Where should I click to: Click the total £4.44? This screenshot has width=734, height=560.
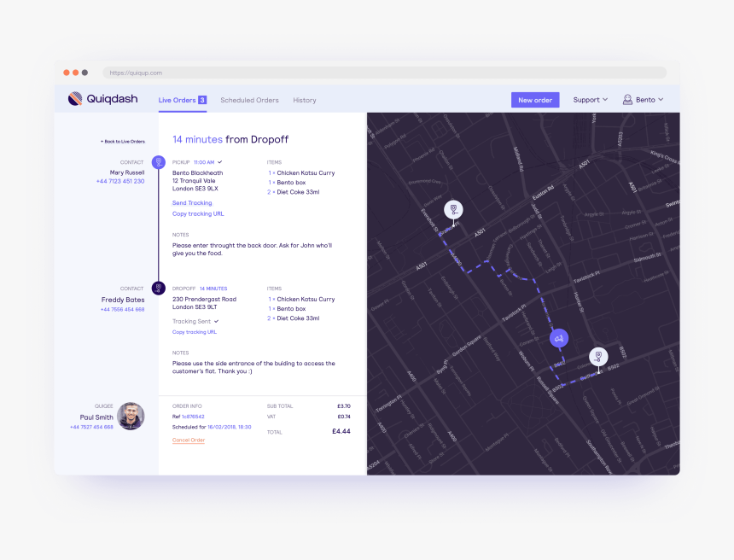pos(341,431)
